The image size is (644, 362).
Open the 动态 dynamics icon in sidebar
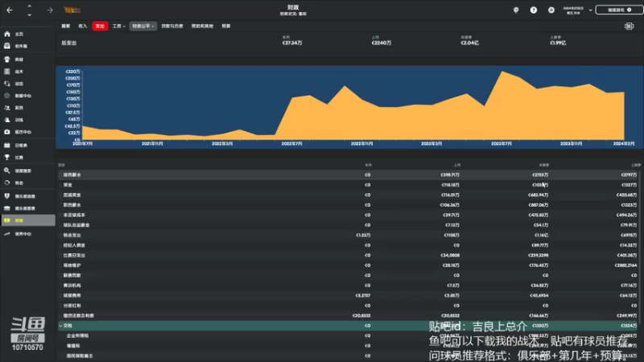[7, 84]
